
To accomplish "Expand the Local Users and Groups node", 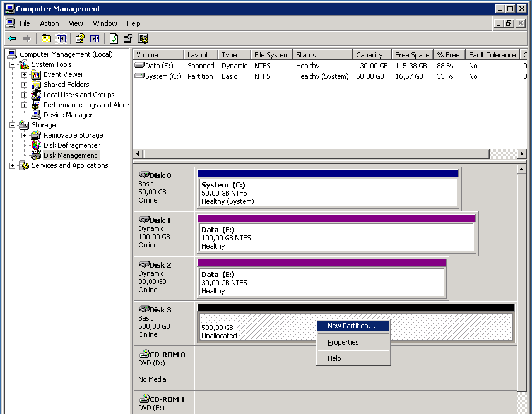I will coord(24,95).
